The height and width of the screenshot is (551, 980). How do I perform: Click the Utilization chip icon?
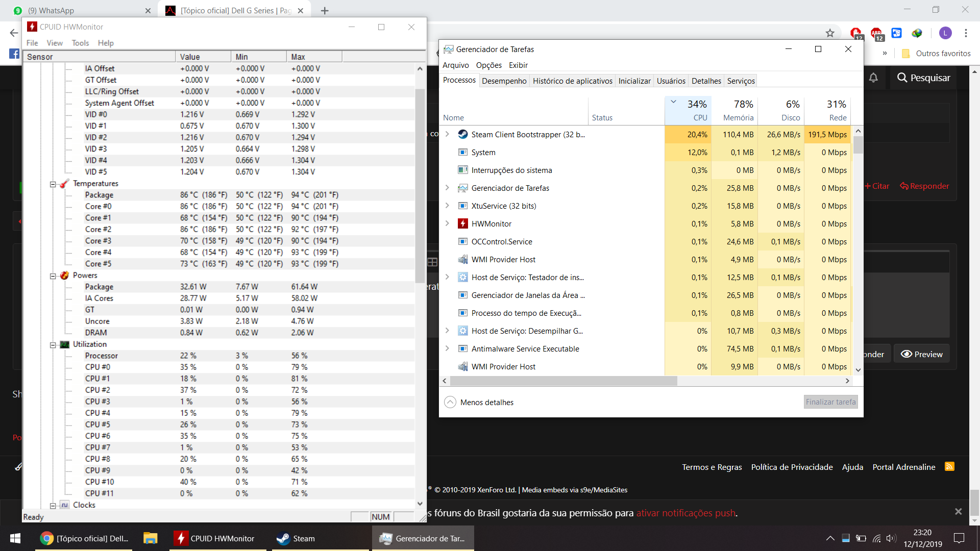pos(64,344)
